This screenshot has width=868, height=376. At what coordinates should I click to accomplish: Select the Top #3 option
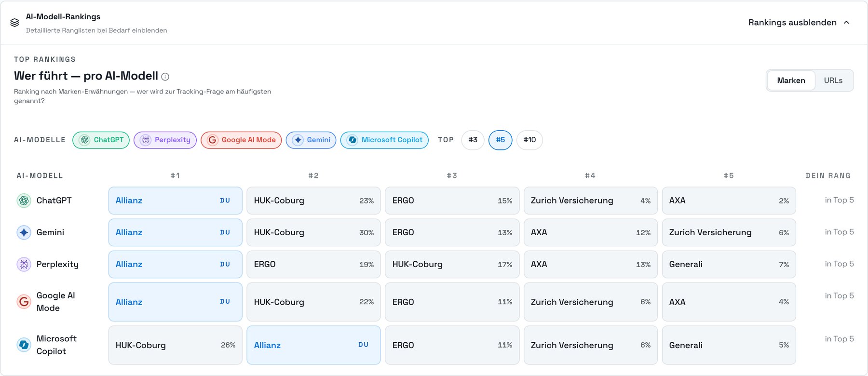click(473, 140)
